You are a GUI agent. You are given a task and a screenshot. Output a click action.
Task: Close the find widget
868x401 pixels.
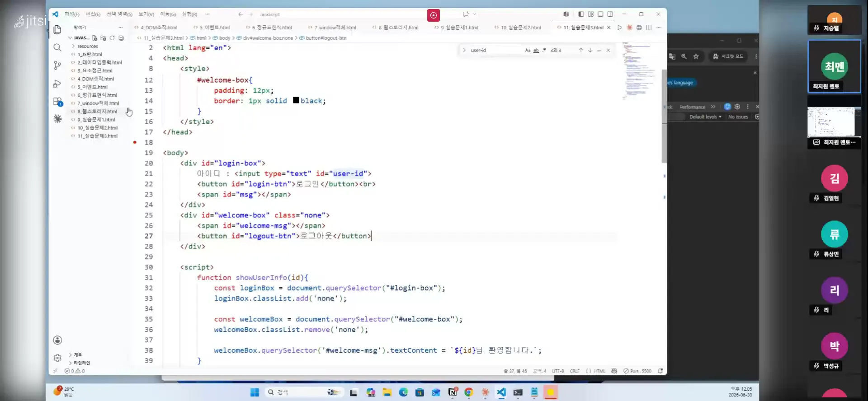(x=608, y=50)
